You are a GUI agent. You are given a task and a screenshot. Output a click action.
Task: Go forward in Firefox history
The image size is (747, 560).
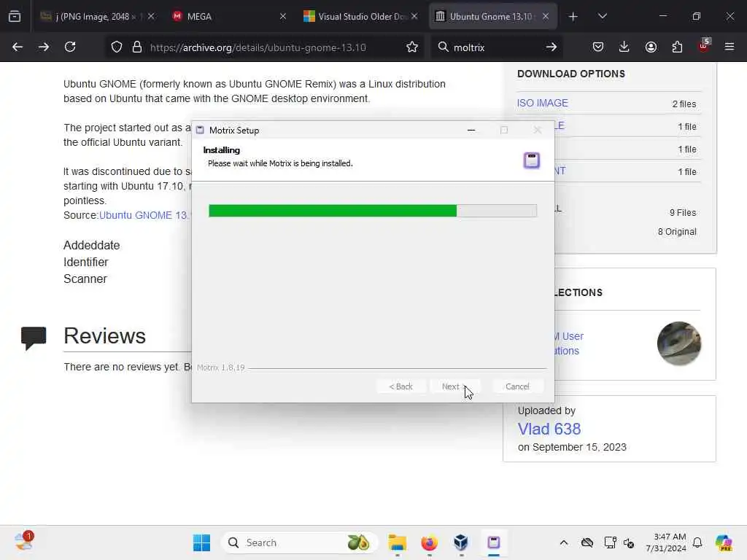[x=43, y=47]
